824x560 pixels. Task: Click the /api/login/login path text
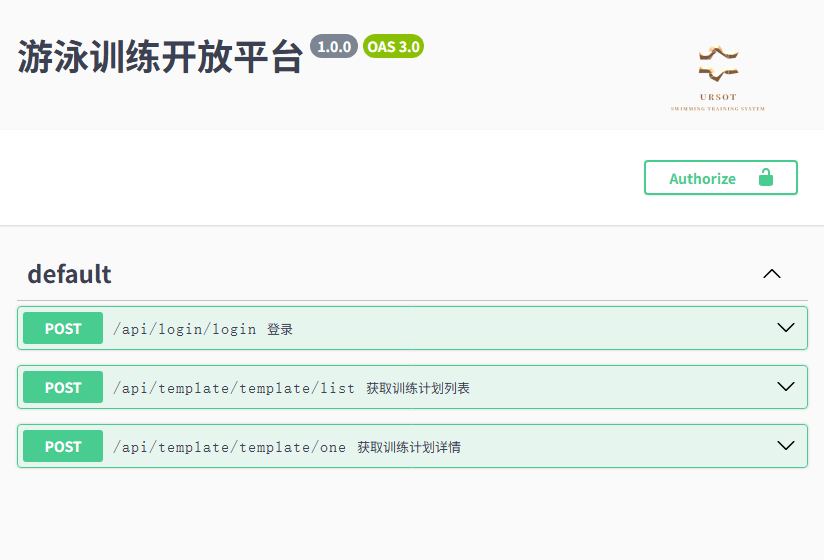tap(184, 329)
